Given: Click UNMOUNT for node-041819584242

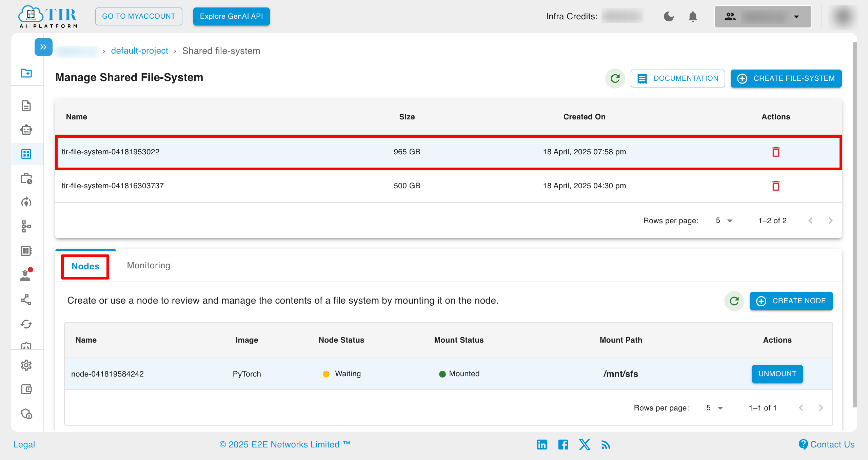Looking at the screenshot, I should click(777, 374).
